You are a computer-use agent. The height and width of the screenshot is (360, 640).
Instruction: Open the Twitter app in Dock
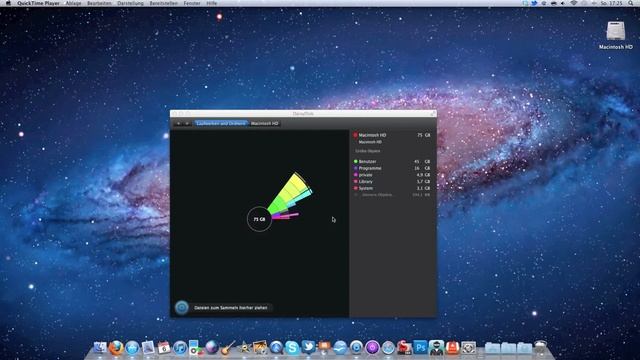pyautogui.click(x=308, y=347)
